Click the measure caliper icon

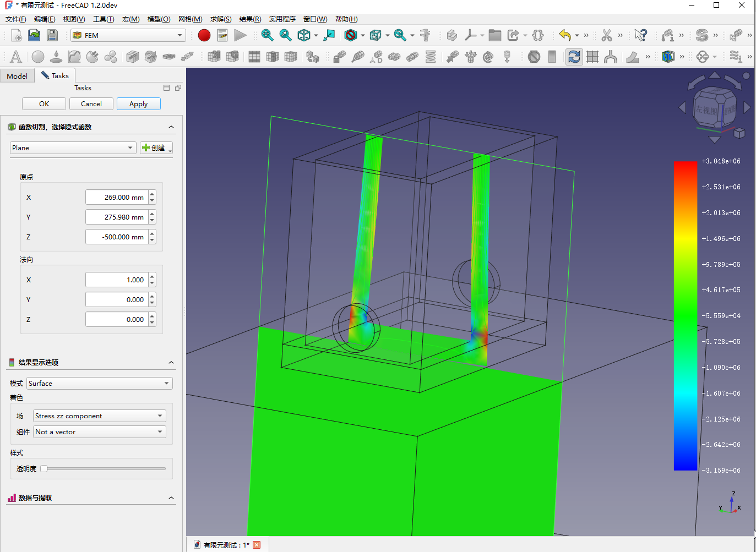click(x=425, y=35)
